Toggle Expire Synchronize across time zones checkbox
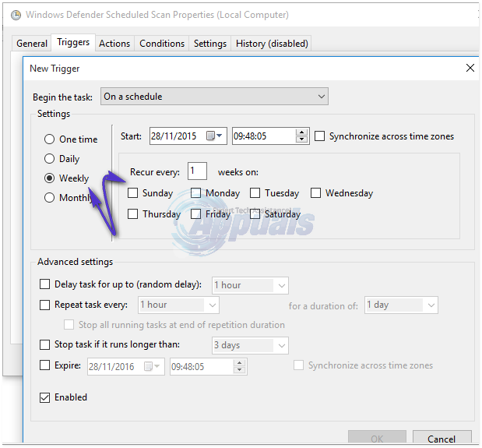This screenshot has width=482, height=448. tap(298, 365)
